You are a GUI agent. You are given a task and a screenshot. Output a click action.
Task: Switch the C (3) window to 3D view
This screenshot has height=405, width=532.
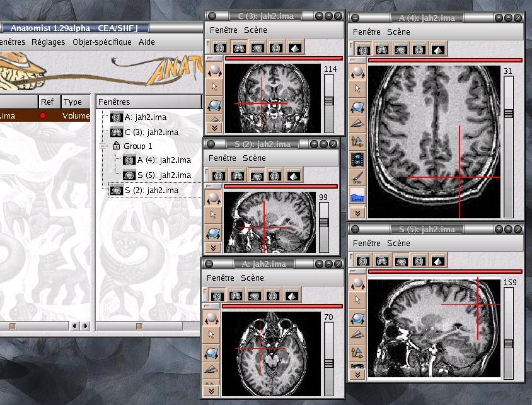click(294, 47)
